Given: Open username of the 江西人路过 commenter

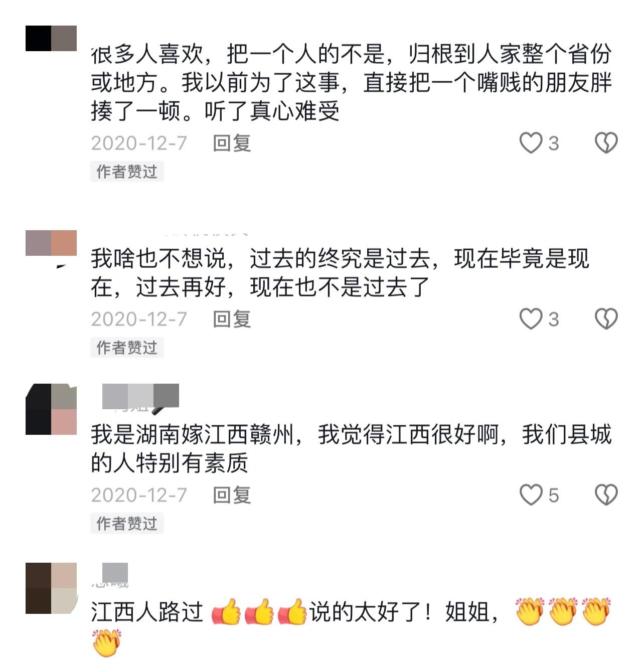Looking at the screenshot, I should 110,575.
